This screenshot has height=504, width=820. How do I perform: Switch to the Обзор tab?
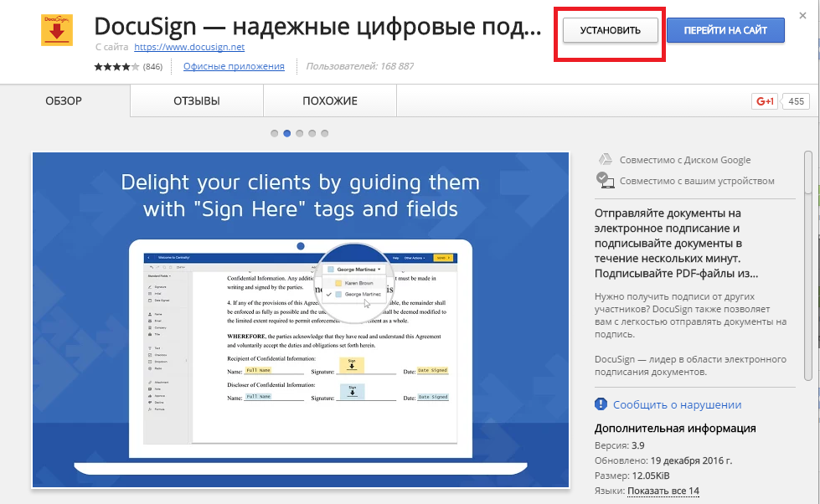point(64,101)
